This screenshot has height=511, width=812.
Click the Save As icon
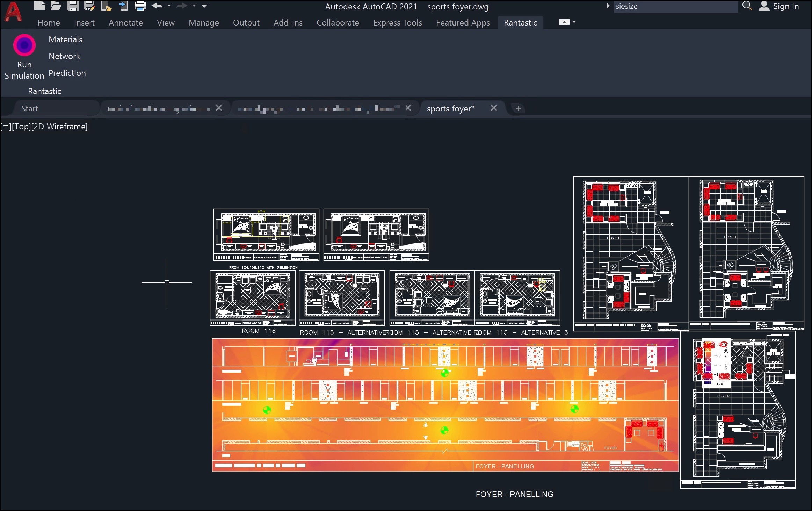point(89,6)
